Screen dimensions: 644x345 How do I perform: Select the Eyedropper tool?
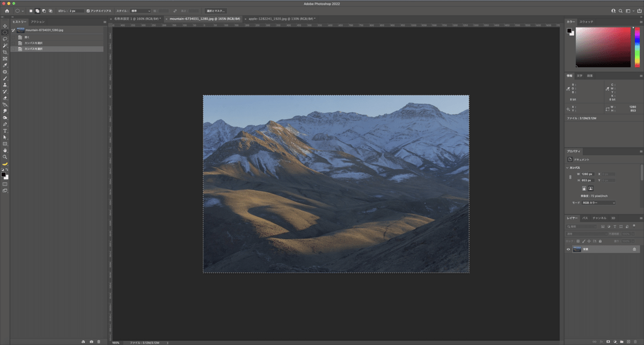(5, 65)
